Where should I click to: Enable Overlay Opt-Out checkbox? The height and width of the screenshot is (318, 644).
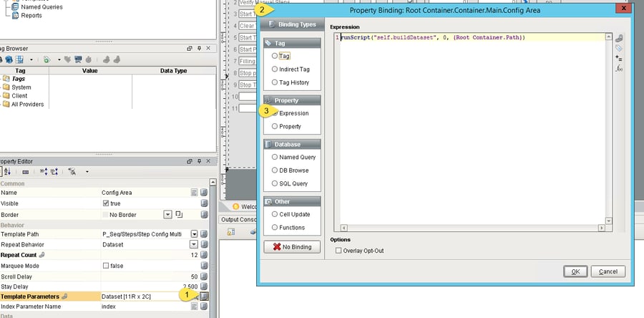tap(338, 250)
